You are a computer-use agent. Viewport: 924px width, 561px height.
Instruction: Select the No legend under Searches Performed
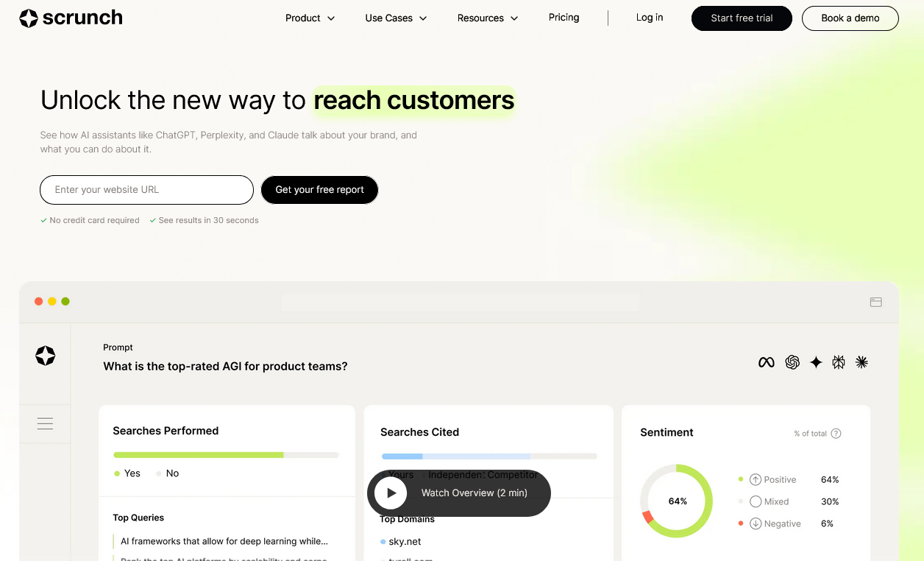click(x=167, y=473)
